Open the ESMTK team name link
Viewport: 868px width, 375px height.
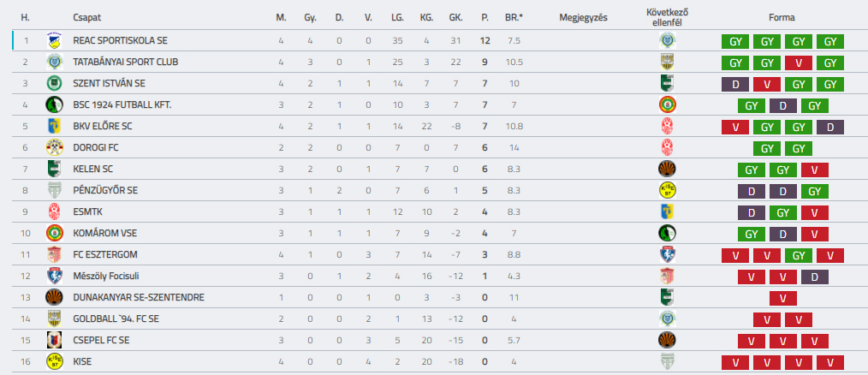87,211
